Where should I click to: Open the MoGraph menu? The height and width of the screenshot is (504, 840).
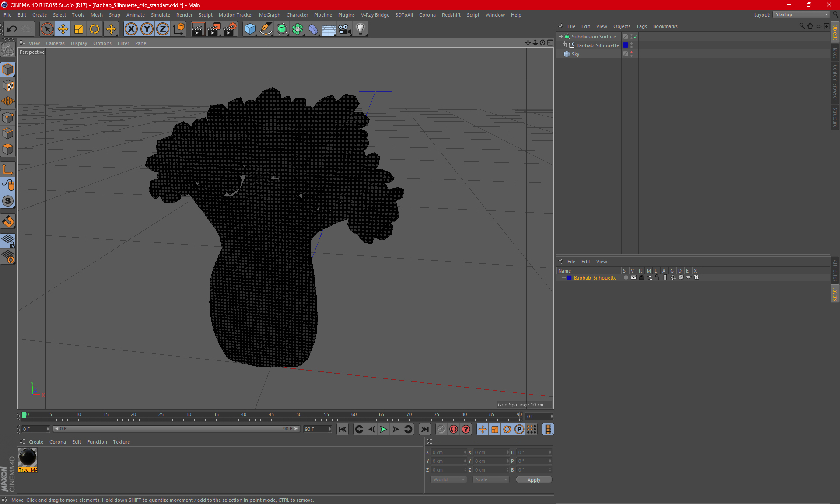click(269, 15)
